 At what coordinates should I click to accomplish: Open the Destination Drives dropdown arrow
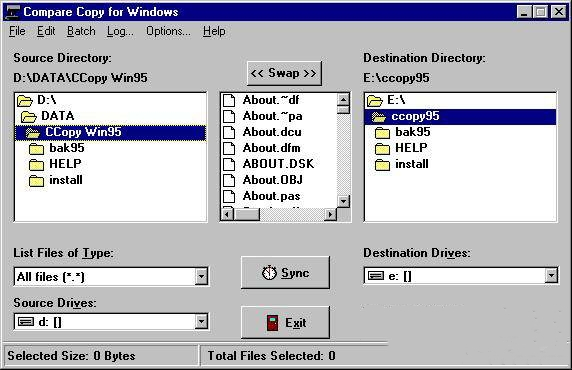click(x=551, y=275)
